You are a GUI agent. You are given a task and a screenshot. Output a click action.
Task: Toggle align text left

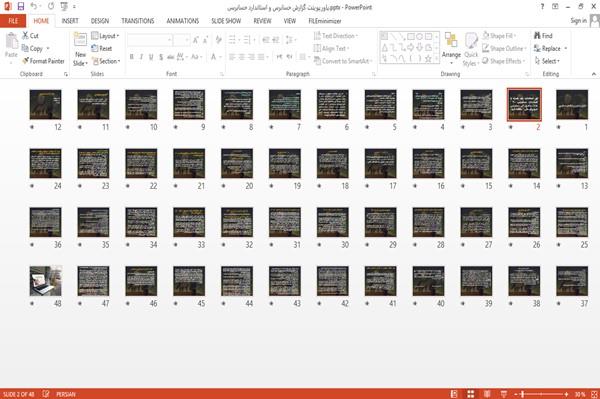pyautogui.click(x=232, y=57)
